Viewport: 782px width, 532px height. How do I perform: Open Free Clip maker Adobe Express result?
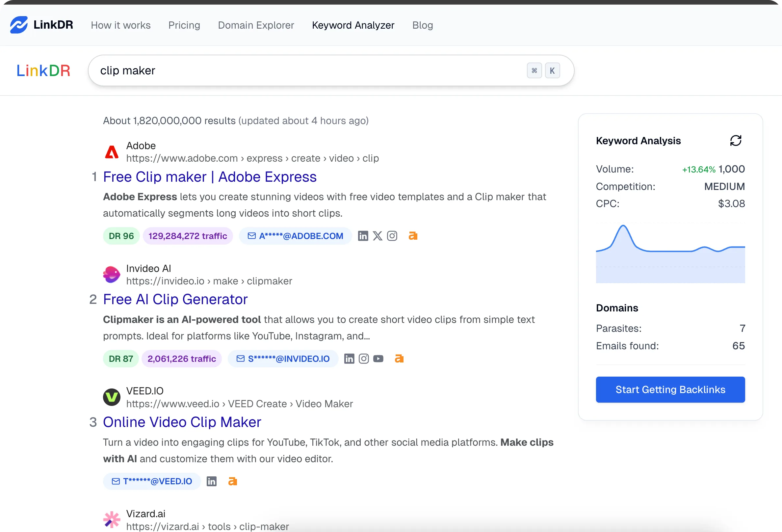click(x=210, y=177)
